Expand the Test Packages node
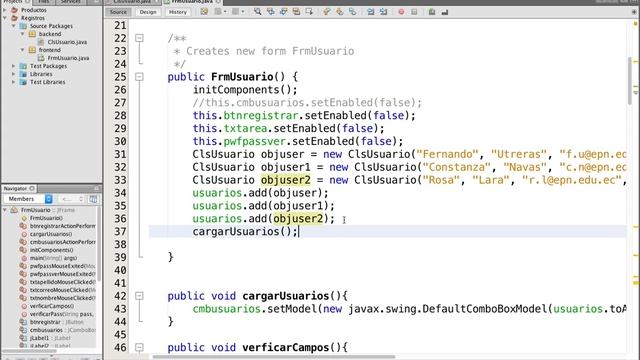 [13, 66]
